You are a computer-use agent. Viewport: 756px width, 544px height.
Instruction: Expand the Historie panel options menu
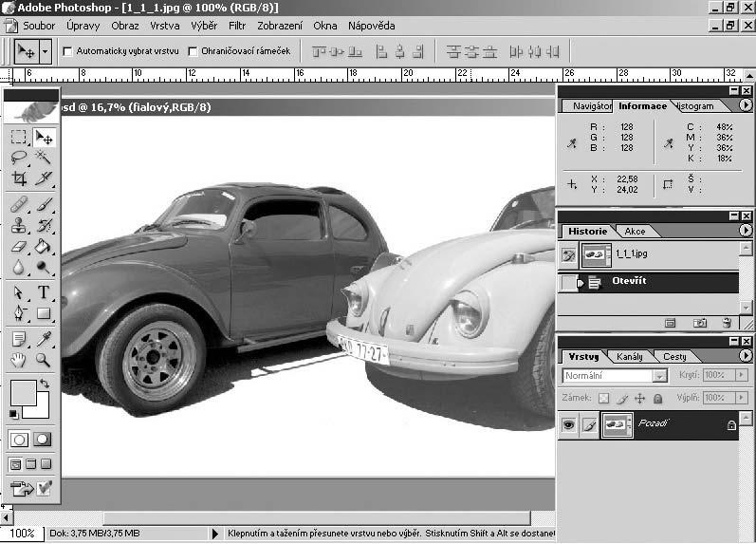click(746, 231)
